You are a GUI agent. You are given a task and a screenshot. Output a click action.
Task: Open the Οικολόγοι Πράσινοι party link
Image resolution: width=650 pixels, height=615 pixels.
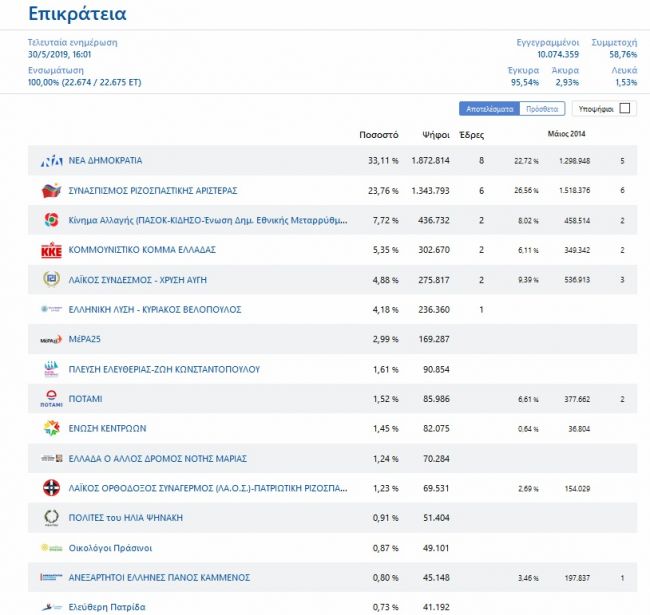click(x=110, y=548)
